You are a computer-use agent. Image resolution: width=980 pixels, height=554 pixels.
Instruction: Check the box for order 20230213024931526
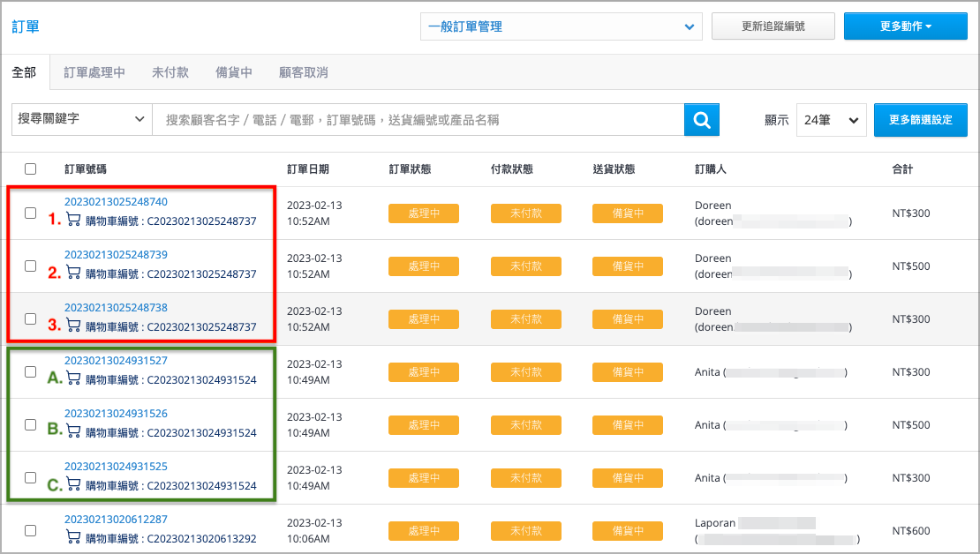pyautogui.click(x=30, y=424)
